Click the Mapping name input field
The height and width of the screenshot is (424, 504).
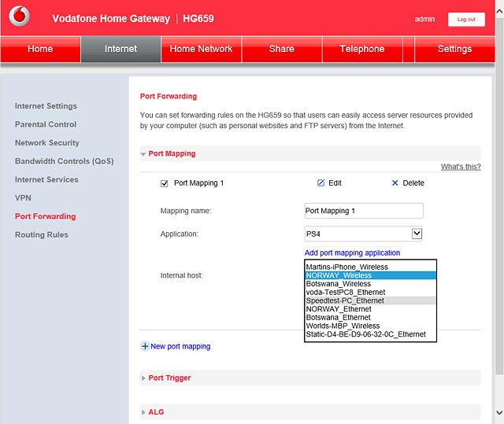364,211
